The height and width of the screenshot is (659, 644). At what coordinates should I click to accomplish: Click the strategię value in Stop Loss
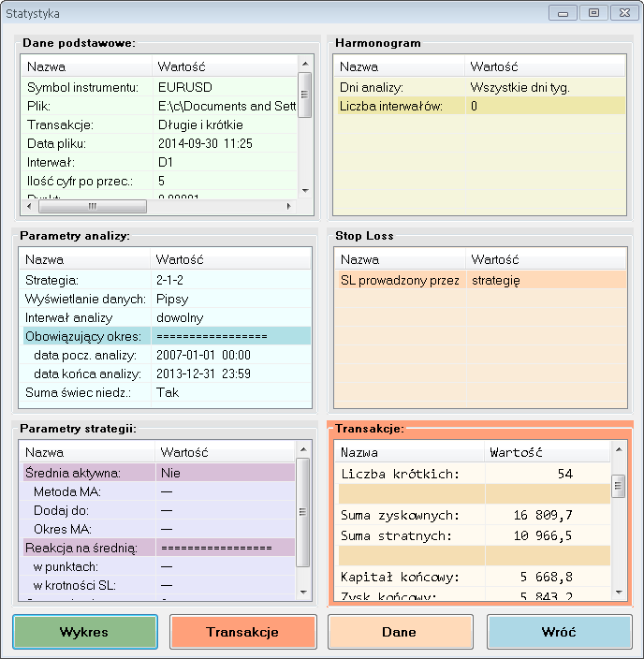coord(495,280)
